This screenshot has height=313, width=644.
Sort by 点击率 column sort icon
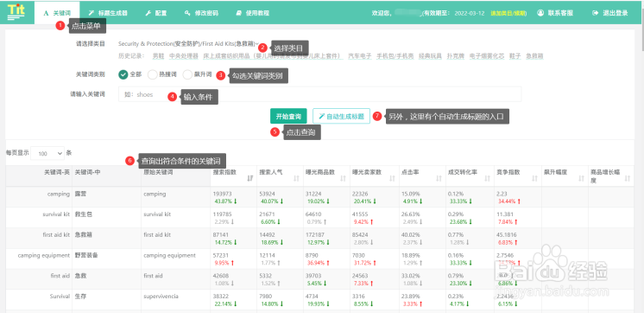(x=439, y=178)
